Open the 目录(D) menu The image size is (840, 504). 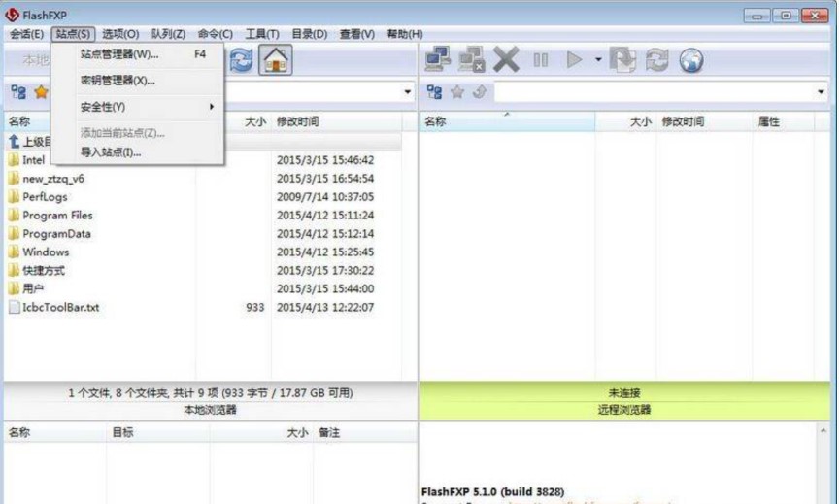[x=309, y=34]
